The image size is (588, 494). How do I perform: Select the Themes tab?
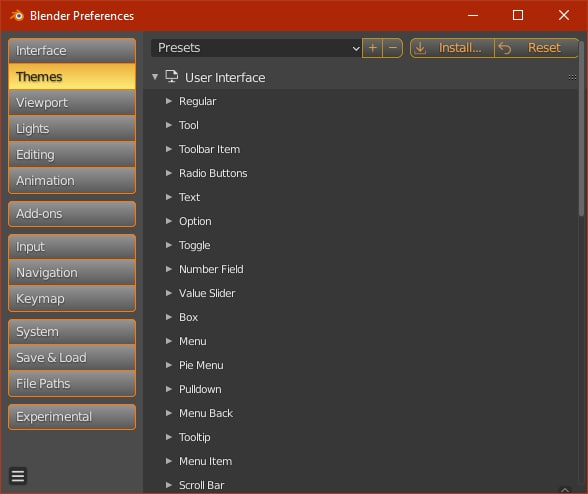[72, 77]
